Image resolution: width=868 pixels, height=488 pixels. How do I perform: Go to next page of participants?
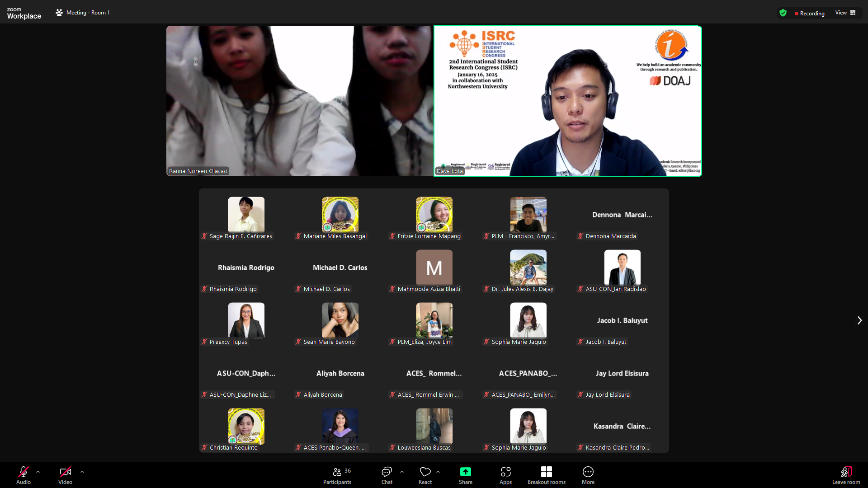(x=859, y=320)
